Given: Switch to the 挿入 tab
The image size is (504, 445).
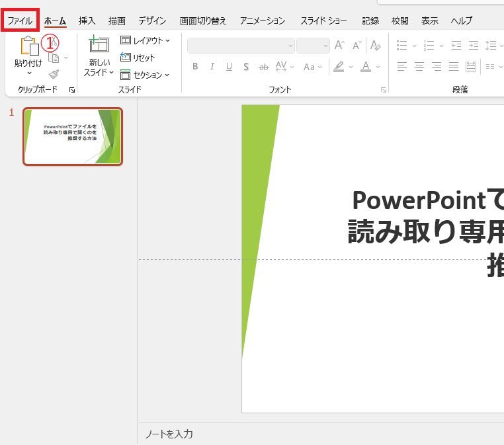Looking at the screenshot, I should click(x=87, y=20).
